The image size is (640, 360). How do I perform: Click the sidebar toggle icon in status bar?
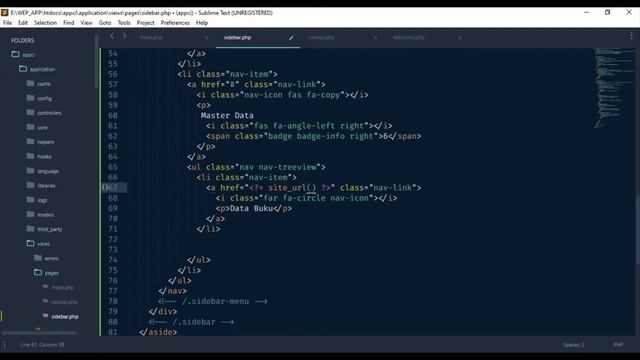click(5, 344)
